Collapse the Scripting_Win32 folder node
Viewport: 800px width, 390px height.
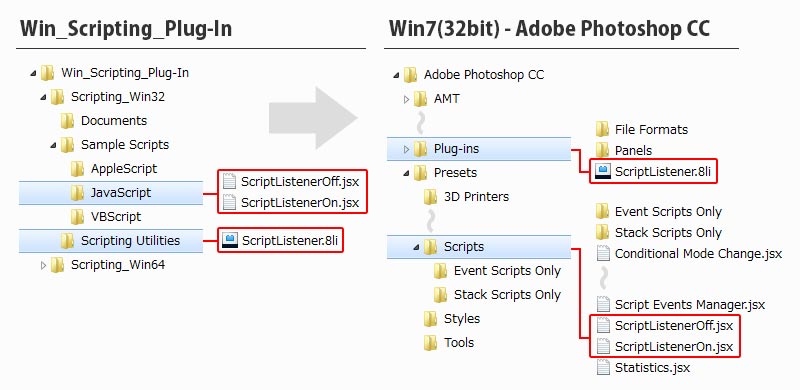pos(43,97)
